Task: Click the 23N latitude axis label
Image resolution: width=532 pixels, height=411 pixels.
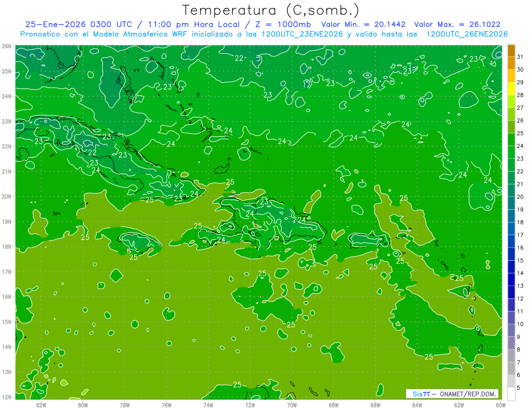Action: pyautogui.click(x=6, y=121)
